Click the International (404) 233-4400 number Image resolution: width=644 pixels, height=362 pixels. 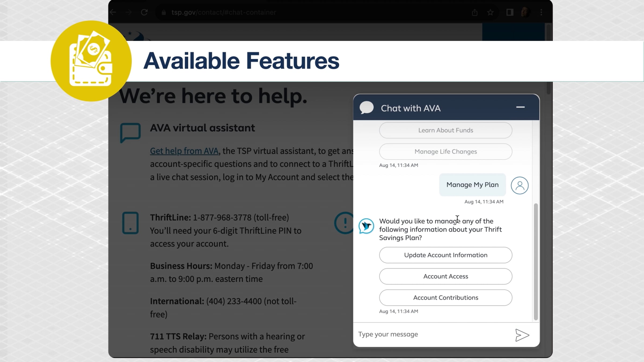(x=234, y=301)
